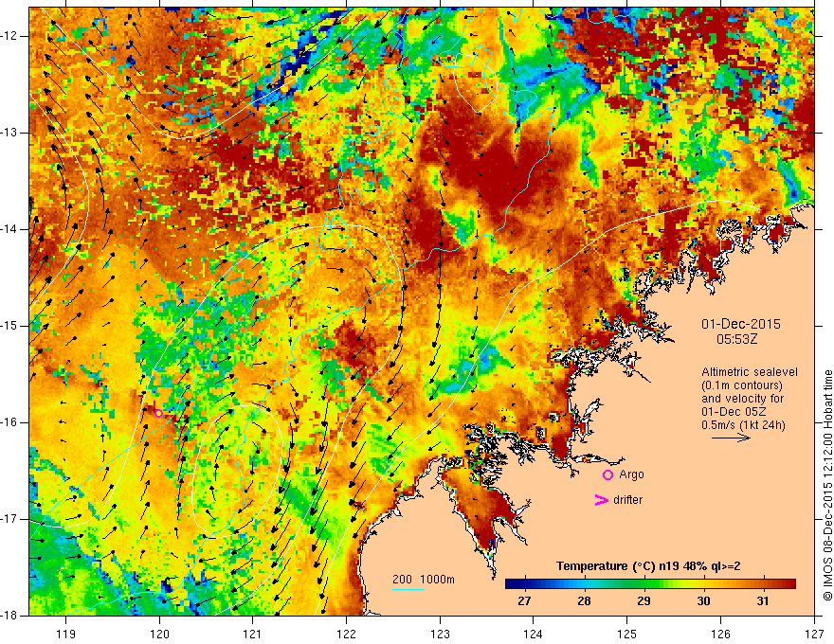The height and width of the screenshot is (644, 834).
Task: Click the latitude label '-13'
Action: (10, 133)
